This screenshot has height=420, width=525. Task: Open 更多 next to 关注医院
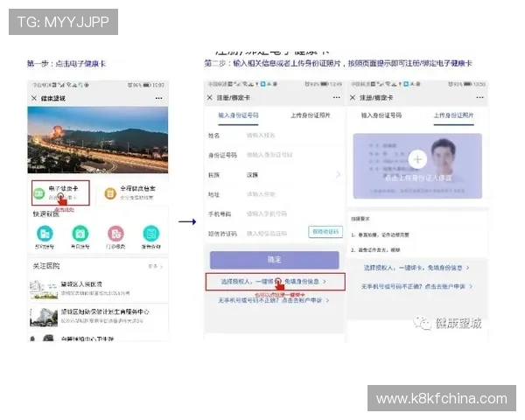click(156, 266)
